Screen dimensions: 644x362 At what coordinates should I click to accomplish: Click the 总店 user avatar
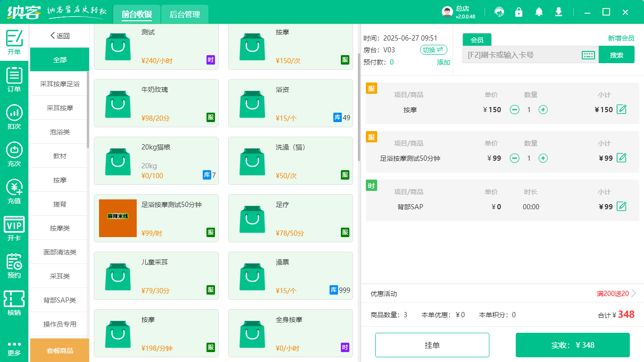[x=447, y=12]
